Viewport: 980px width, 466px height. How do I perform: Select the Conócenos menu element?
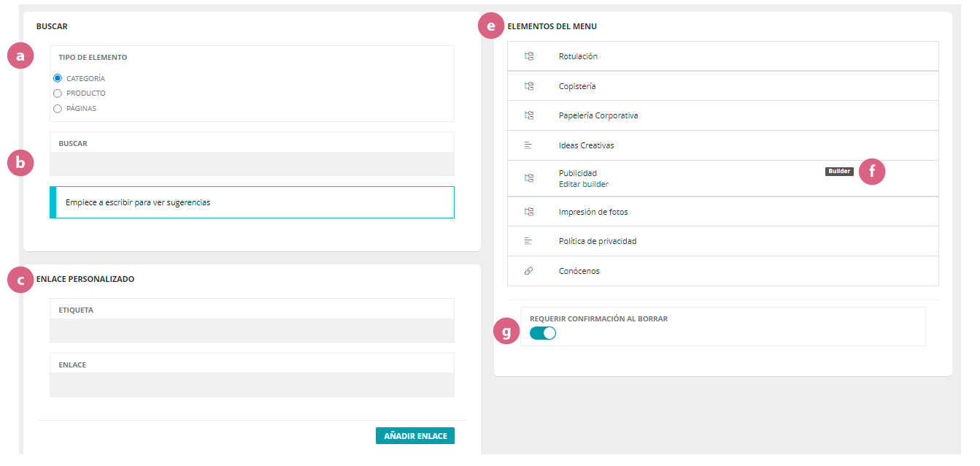pyautogui.click(x=579, y=271)
